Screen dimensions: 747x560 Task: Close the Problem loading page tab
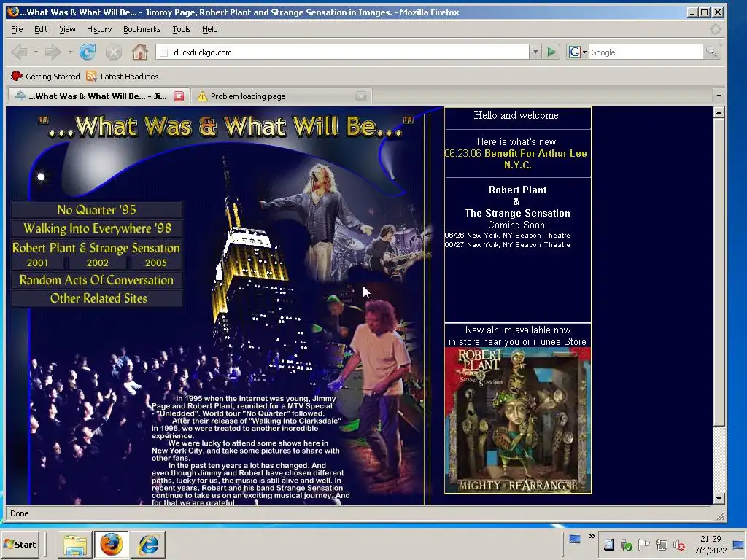(x=360, y=96)
